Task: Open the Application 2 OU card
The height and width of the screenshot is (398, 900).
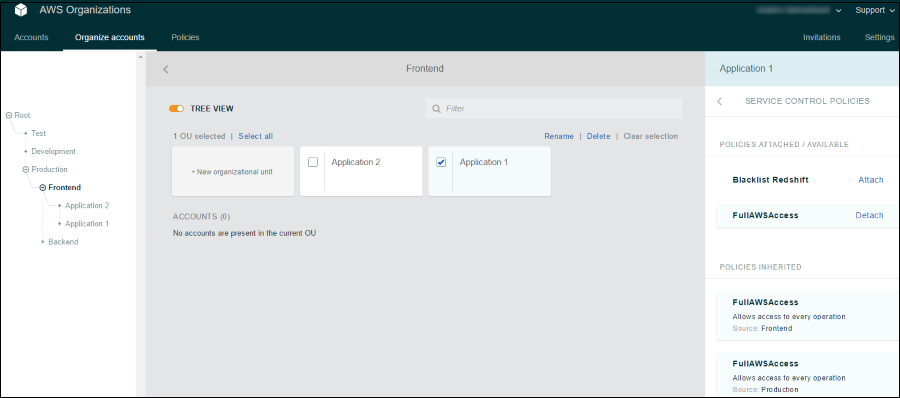Action: 361,171
